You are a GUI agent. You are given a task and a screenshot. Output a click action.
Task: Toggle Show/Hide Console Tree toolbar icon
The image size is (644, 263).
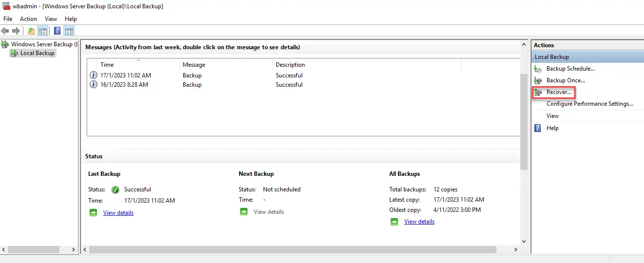(43, 31)
